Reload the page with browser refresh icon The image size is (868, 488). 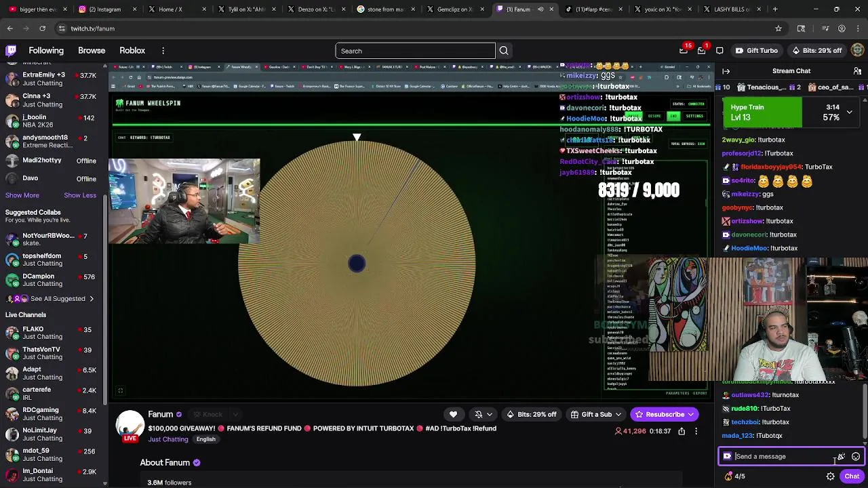(x=42, y=28)
